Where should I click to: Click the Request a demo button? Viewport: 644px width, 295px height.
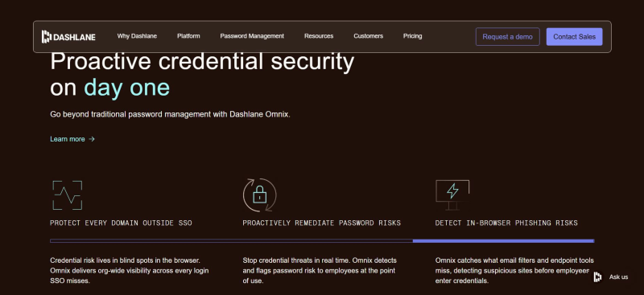(508, 36)
